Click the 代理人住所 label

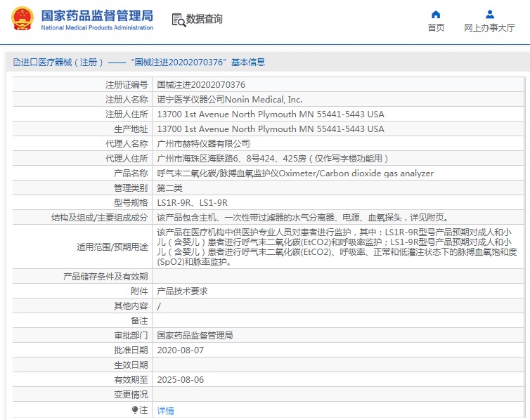click(x=127, y=158)
